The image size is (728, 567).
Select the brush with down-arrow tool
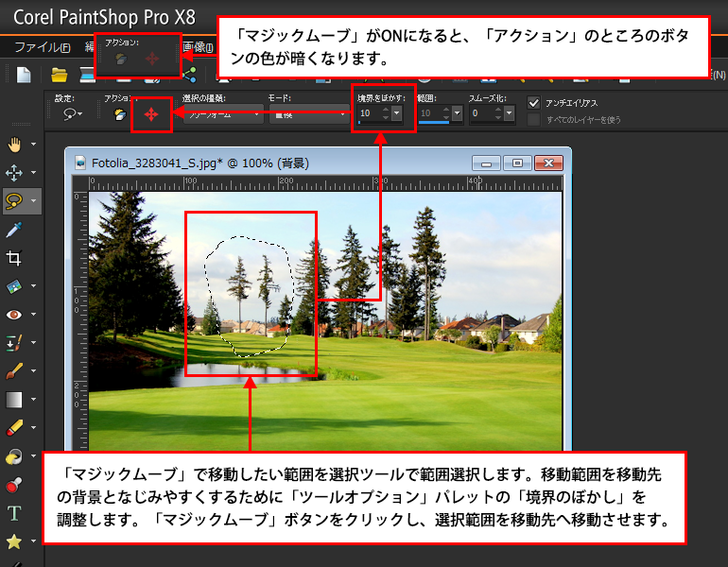pos(14,343)
